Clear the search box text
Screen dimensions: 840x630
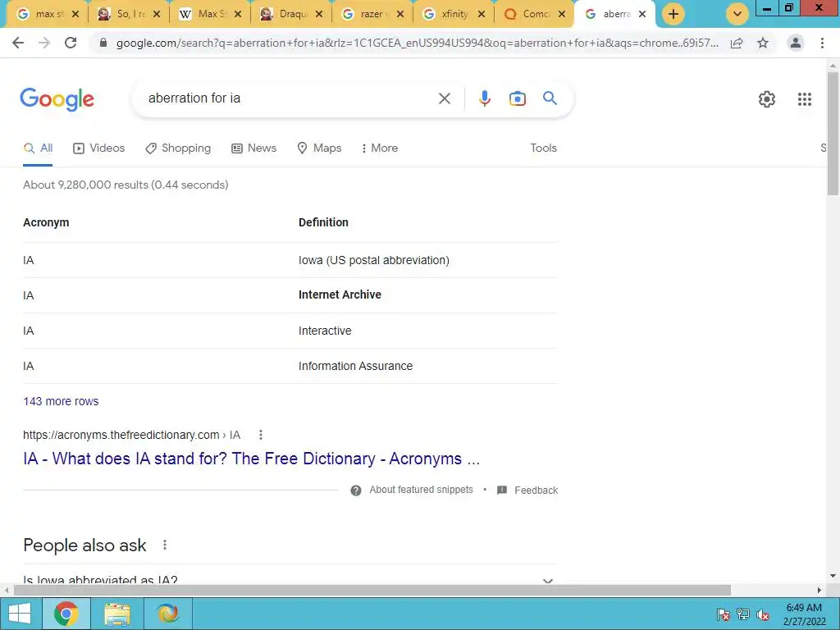tap(444, 98)
